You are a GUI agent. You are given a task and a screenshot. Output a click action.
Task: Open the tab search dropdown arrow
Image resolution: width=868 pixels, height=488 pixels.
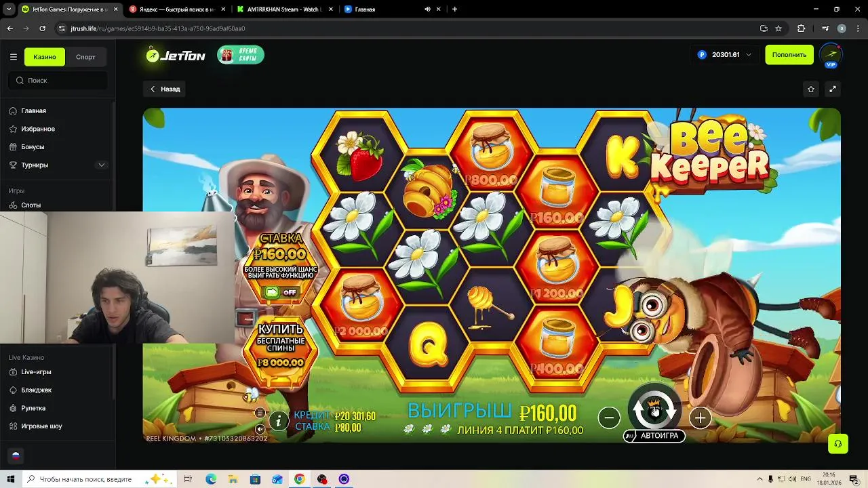pos(9,9)
